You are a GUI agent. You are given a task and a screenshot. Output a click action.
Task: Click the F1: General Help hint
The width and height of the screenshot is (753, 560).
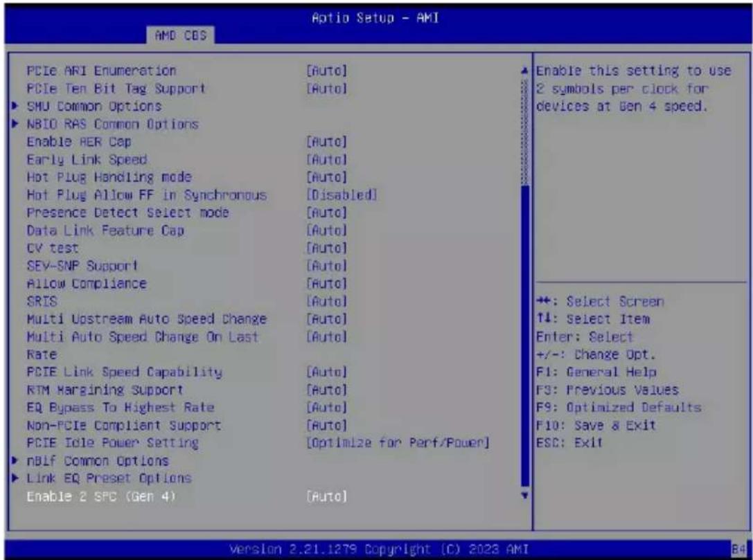(x=596, y=372)
